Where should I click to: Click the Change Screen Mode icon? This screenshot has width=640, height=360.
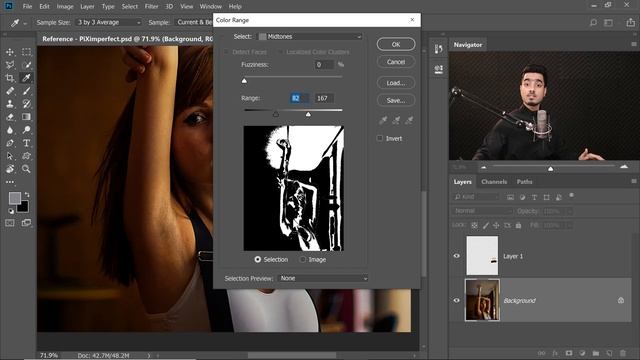pos(26,223)
